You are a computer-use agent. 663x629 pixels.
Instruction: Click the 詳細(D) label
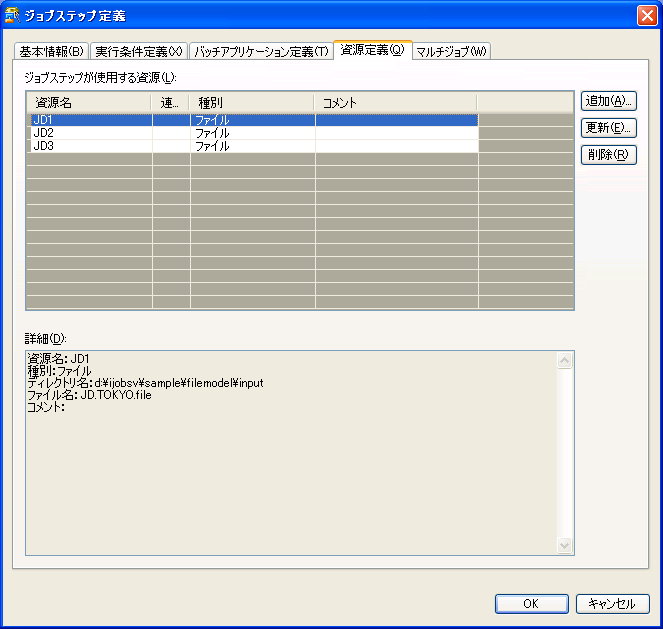click(x=46, y=339)
